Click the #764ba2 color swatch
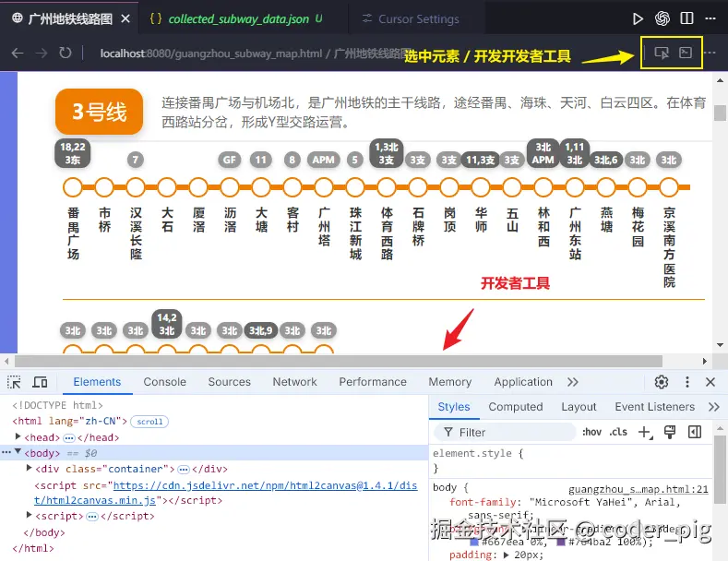The image size is (728, 561). pos(561,542)
